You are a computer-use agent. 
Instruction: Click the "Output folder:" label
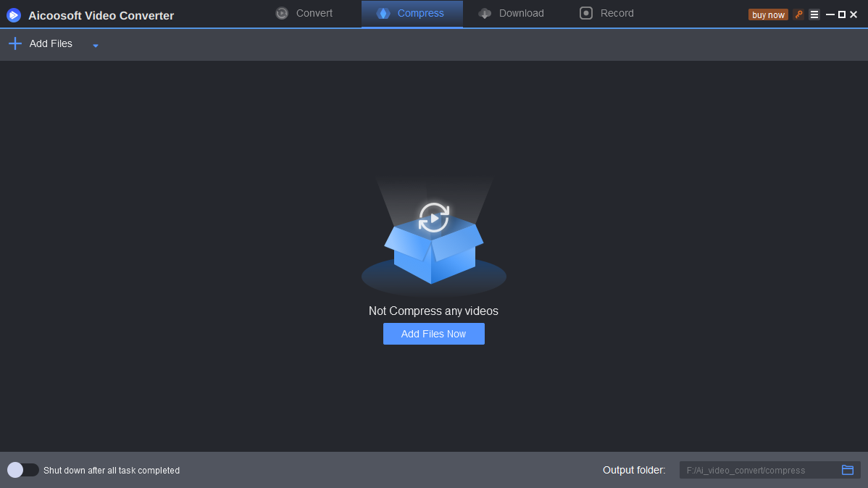click(x=634, y=470)
